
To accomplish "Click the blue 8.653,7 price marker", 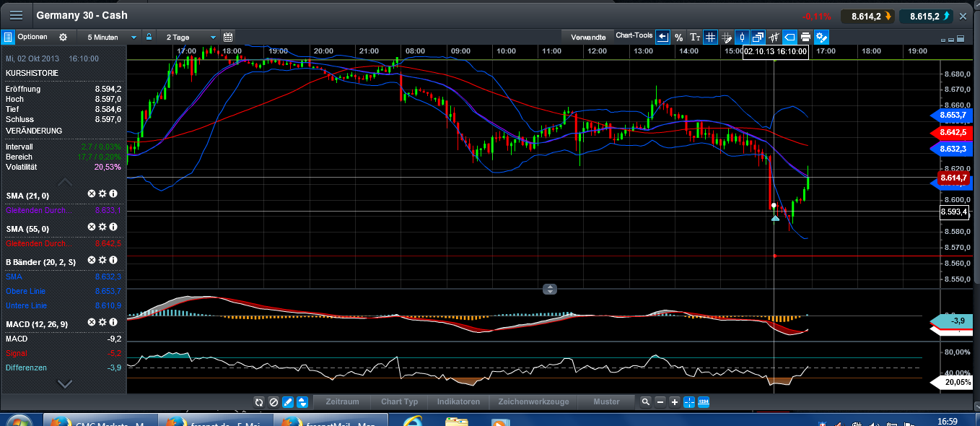I will [x=950, y=115].
